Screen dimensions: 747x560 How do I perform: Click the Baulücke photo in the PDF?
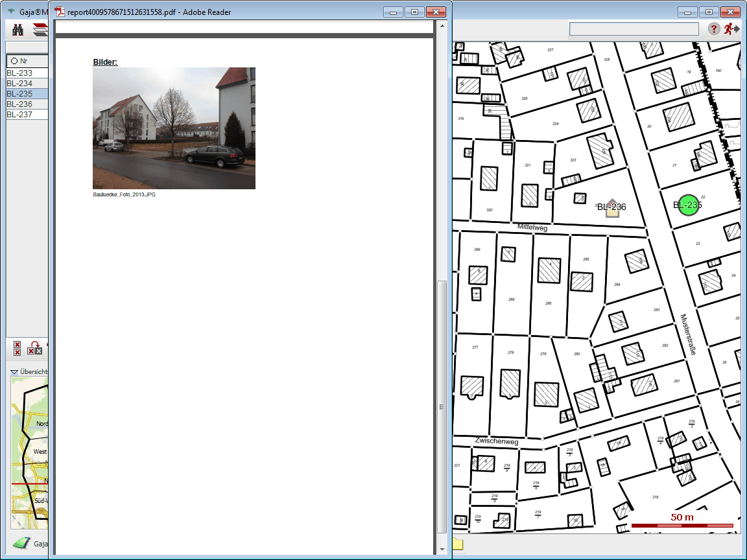pos(174,128)
